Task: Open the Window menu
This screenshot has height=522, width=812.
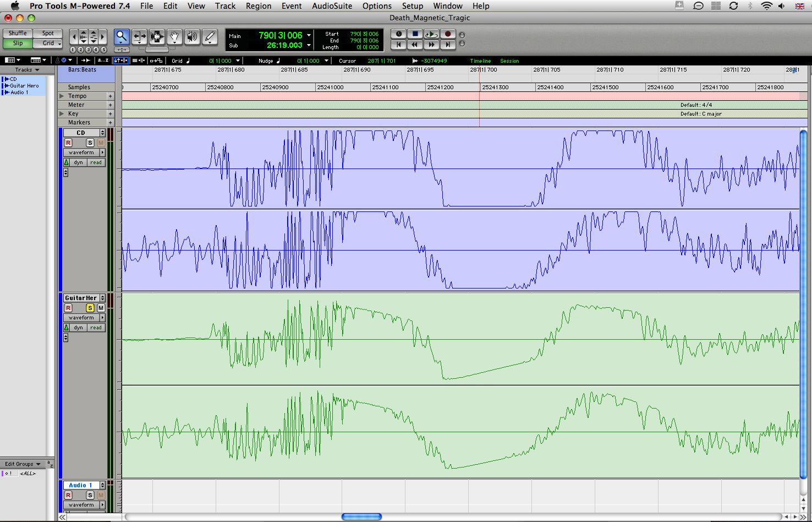Action: [448, 6]
